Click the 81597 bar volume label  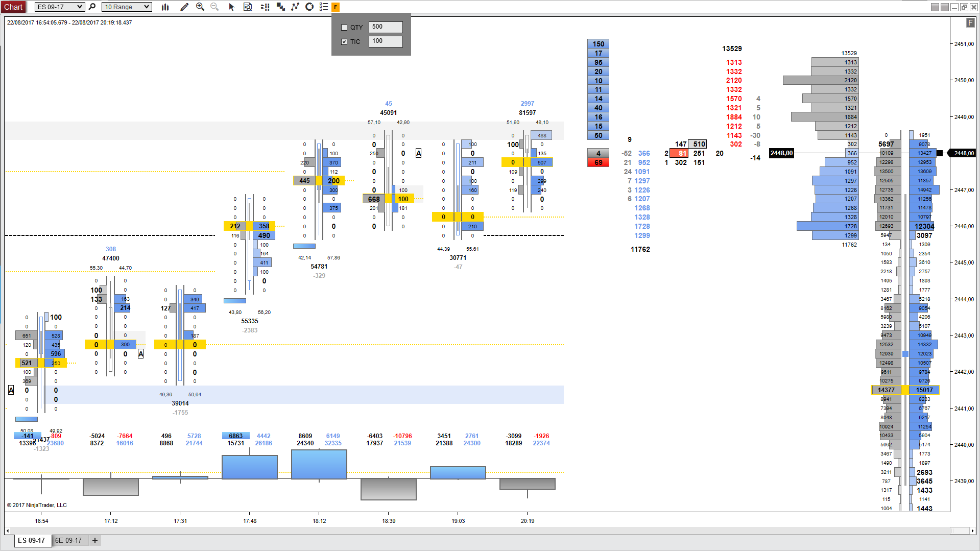pyautogui.click(x=528, y=113)
